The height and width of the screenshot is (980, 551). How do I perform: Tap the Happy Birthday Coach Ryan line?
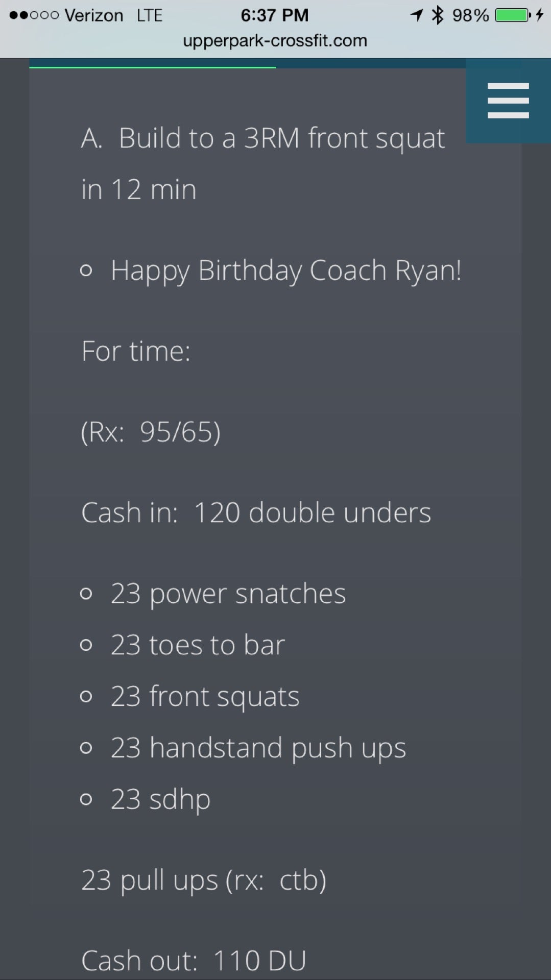tap(286, 270)
